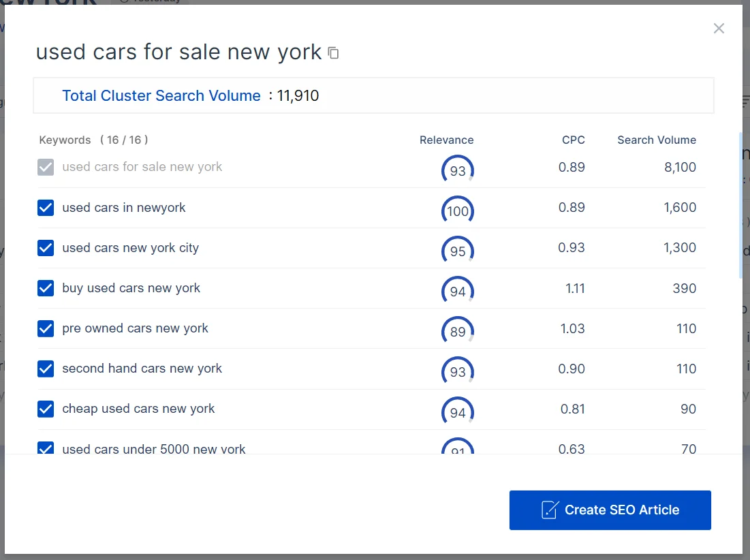This screenshot has width=750, height=560.
Task: Click the Keywords (16 / 16) header label
Action: point(93,140)
